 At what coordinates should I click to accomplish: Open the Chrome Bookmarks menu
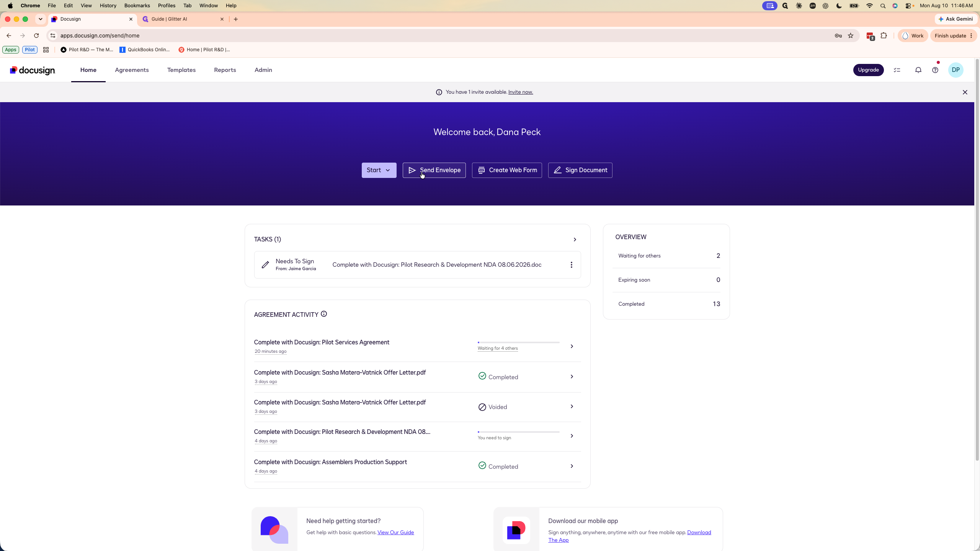pos(137,6)
